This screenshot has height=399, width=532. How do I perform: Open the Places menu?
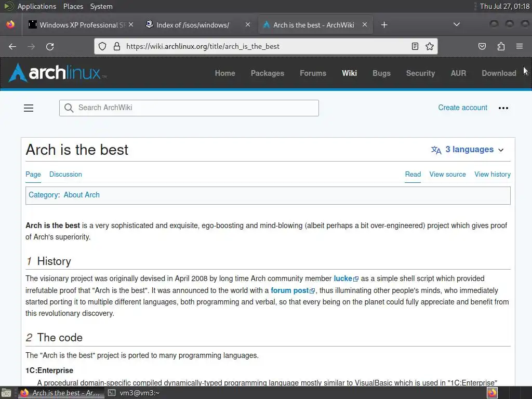pos(73,6)
